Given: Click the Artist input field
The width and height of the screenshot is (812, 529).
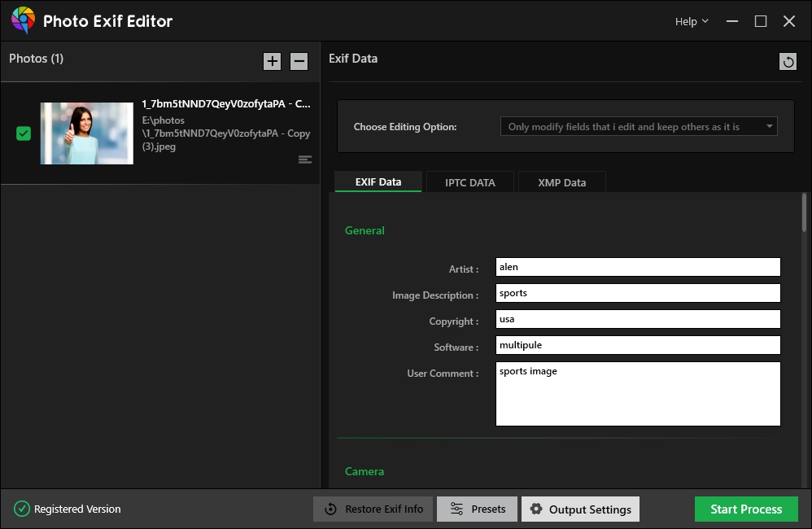Looking at the screenshot, I should coord(638,267).
